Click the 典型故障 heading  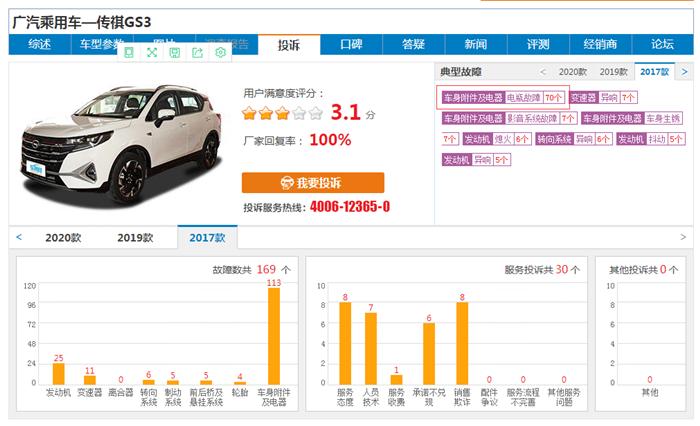coord(461,71)
